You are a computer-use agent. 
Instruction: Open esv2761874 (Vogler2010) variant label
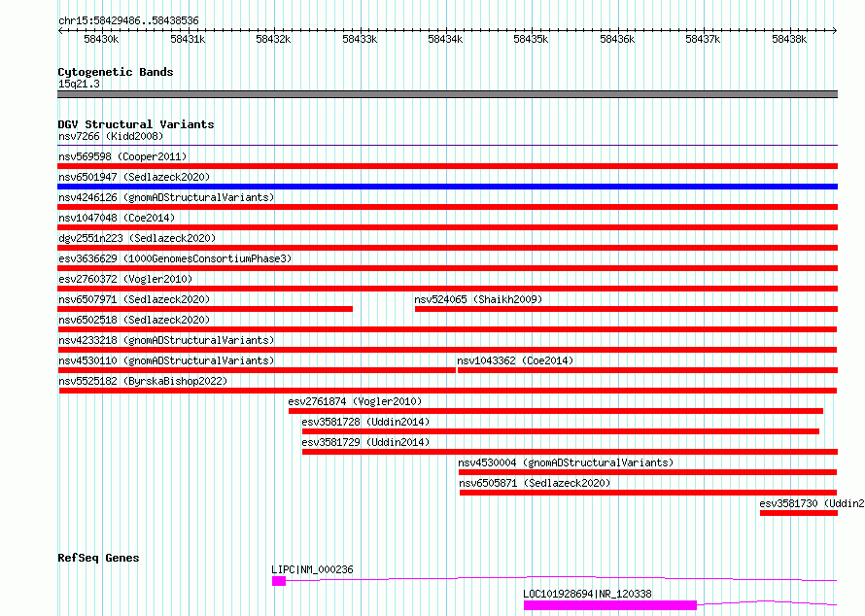click(x=355, y=401)
